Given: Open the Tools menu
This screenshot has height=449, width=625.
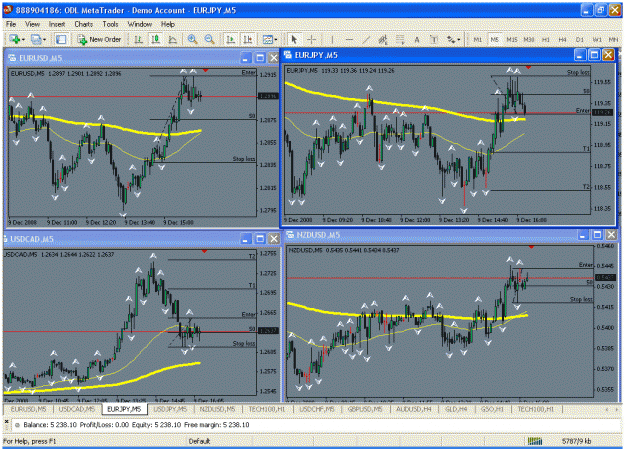Looking at the screenshot, I should pyautogui.click(x=110, y=24).
